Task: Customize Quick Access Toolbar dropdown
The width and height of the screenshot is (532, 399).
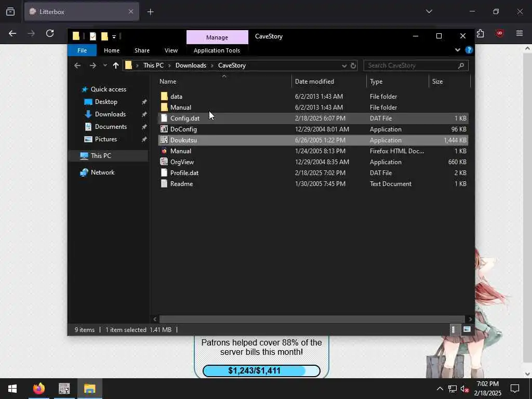Action: pyautogui.click(x=114, y=36)
